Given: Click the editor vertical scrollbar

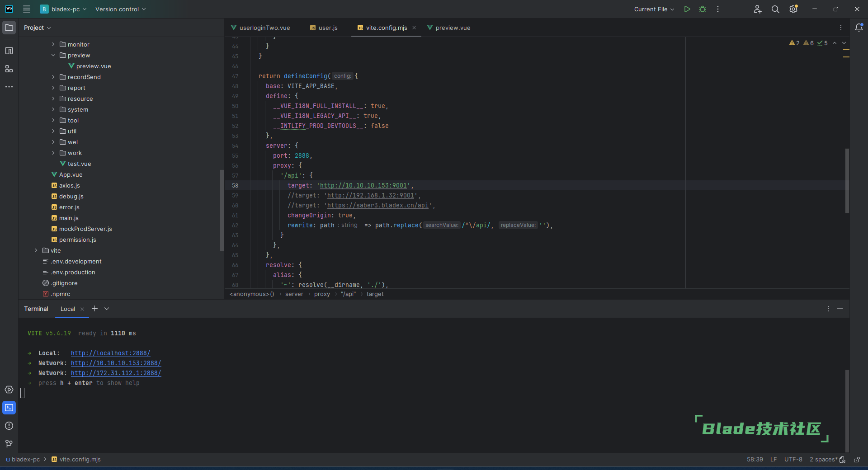Looking at the screenshot, I should [847, 181].
